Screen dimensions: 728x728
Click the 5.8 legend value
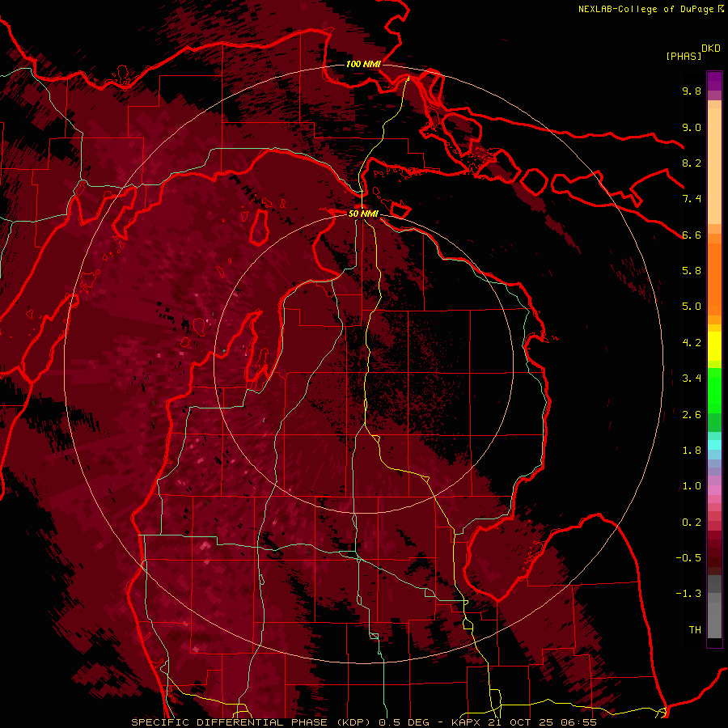[692, 271]
